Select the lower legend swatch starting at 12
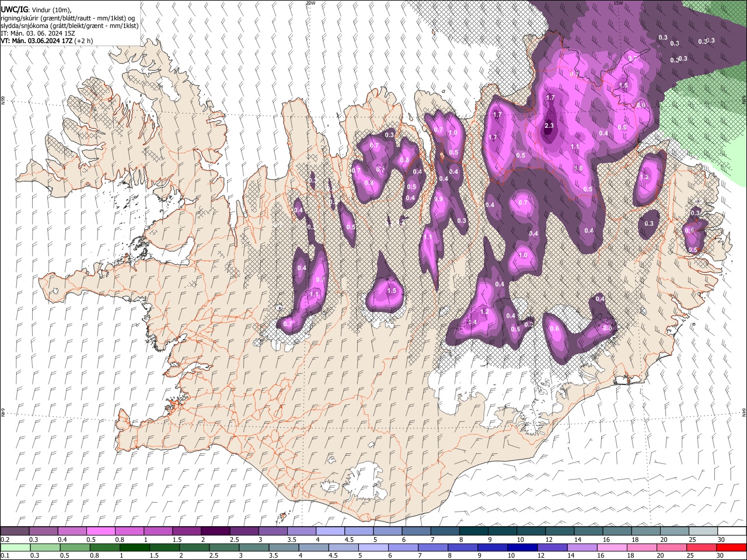Image resolution: width=747 pixels, height=560 pixels. [552, 547]
